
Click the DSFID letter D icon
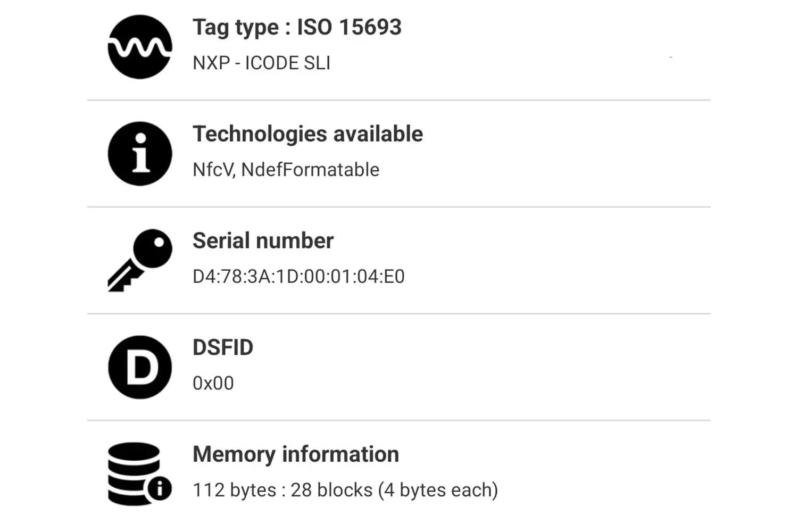(x=139, y=367)
